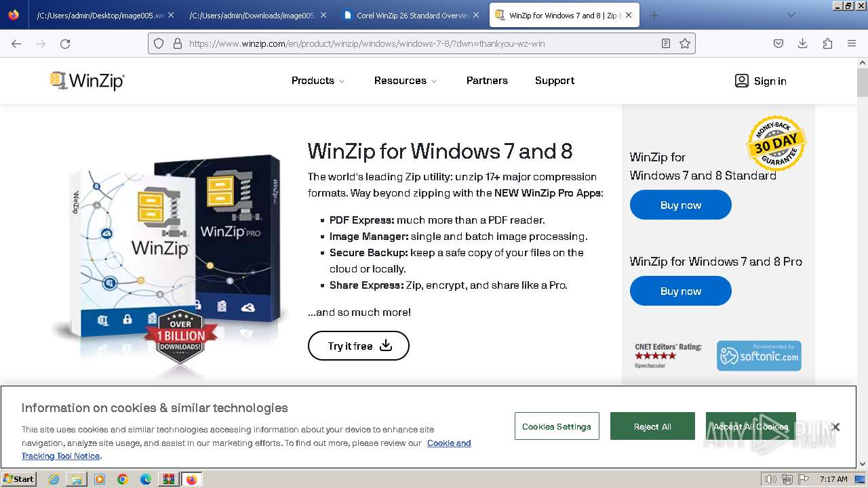Click the address bar URL field
The height and width of the screenshot is (488, 868).
pos(420,43)
